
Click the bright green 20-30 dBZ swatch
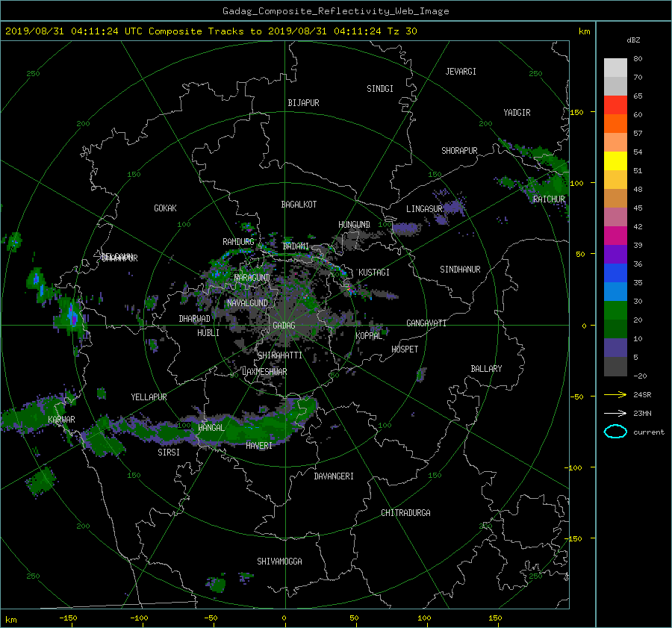click(x=615, y=311)
